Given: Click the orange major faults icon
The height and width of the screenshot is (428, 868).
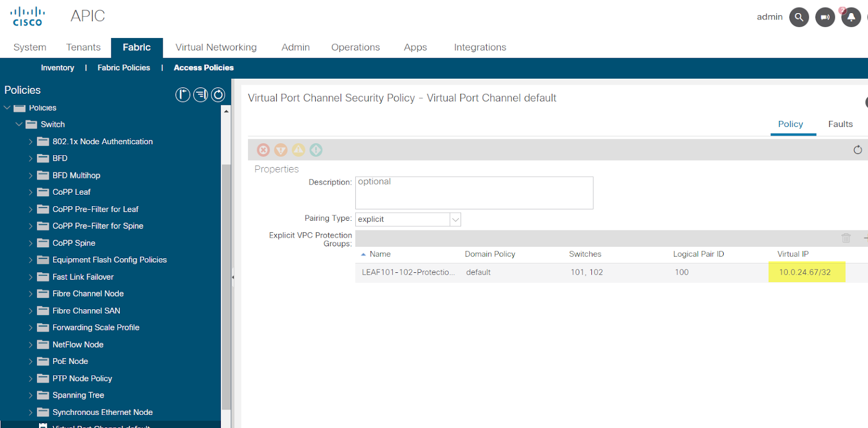Looking at the screenshot, I should [x=280, y=150].
